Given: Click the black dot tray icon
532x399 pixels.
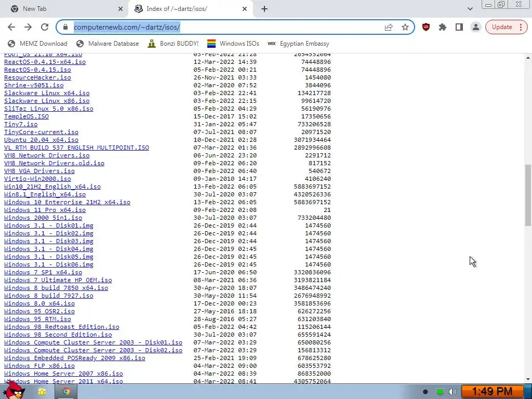Looking at the screenshot, I should (425, 392).
